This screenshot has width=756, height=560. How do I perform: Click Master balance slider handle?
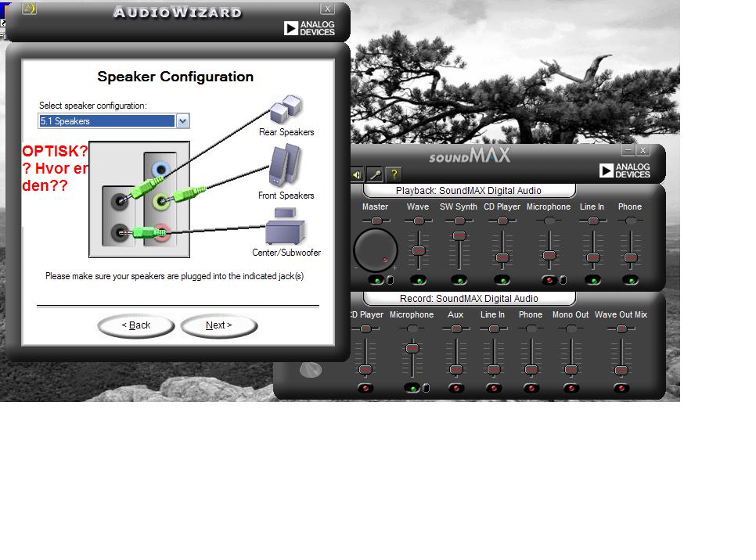376,221
